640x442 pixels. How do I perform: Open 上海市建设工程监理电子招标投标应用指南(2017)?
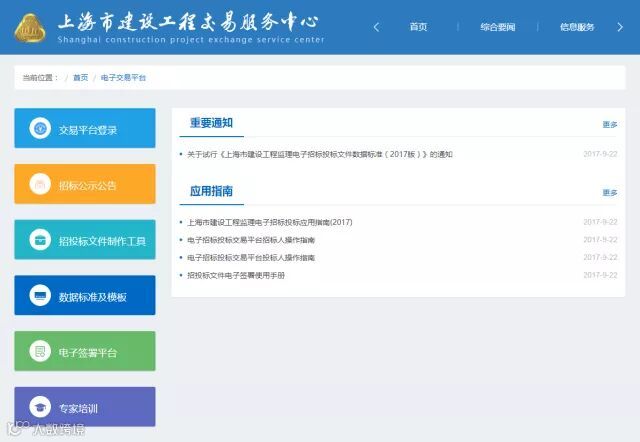(x=270, y=222)
